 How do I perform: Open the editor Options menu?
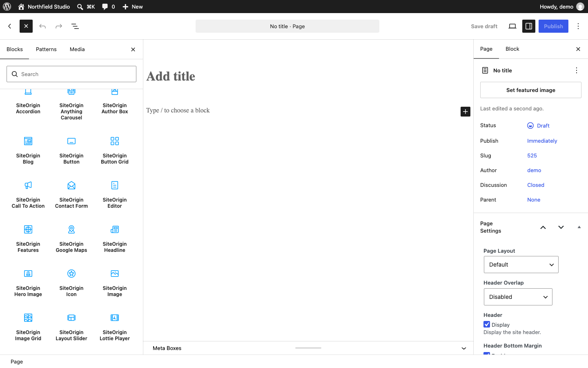coord(578,26)
